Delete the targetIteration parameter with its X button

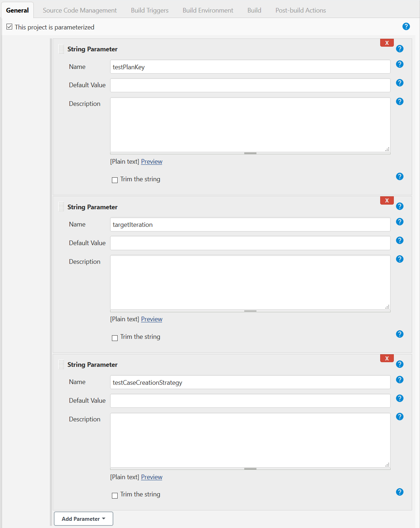(387, 200)
